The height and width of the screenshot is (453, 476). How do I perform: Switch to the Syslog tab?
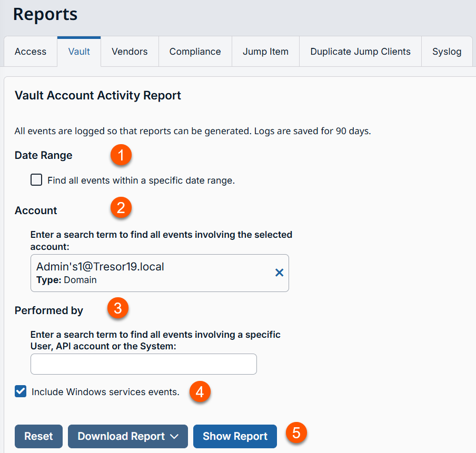(447, 52)
